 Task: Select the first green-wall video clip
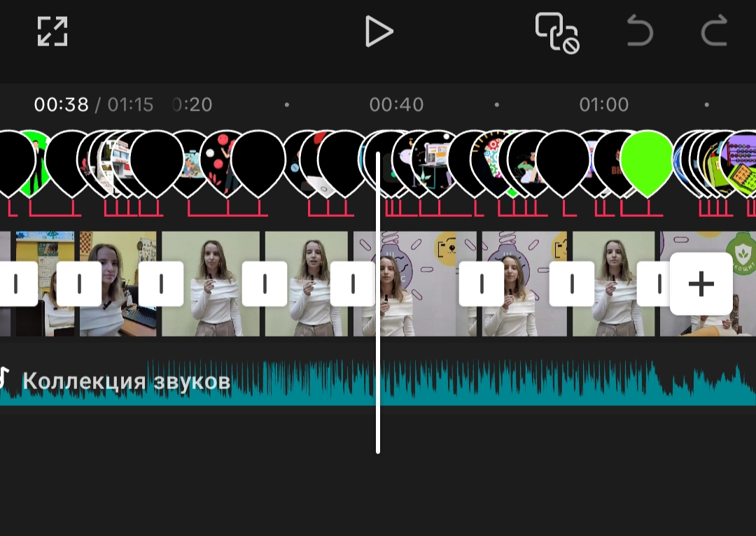point(211,284)
